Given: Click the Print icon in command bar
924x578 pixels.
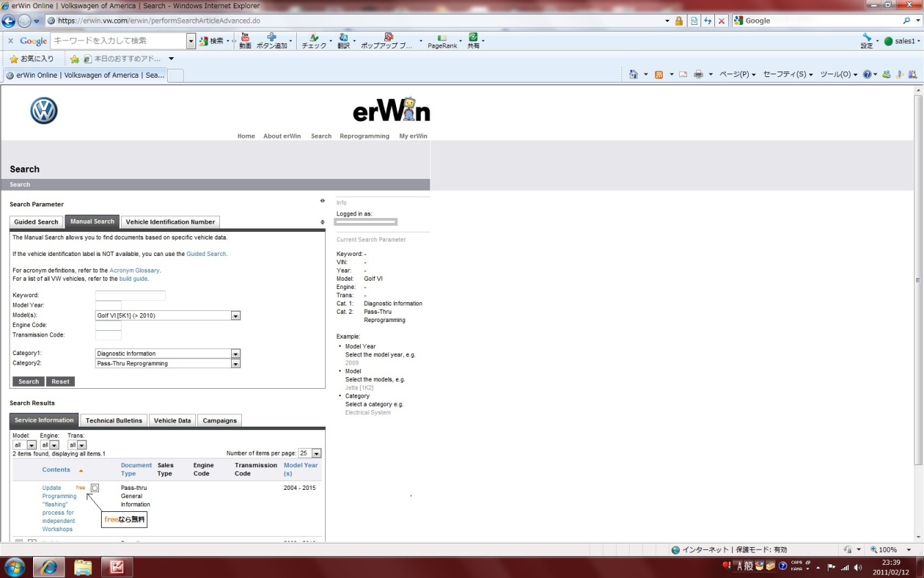Looking at the screenshot, I should tap(698, 74).
